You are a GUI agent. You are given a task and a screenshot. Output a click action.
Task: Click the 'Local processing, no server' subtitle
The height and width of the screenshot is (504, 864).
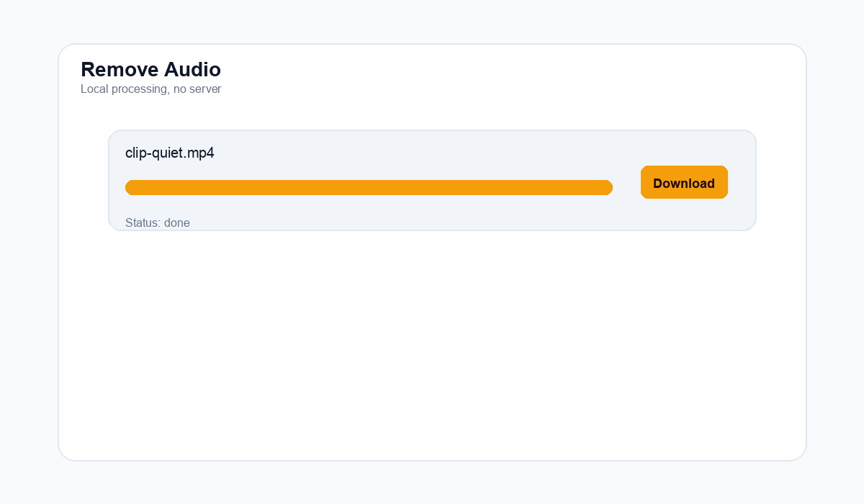(x=150, y=89)
